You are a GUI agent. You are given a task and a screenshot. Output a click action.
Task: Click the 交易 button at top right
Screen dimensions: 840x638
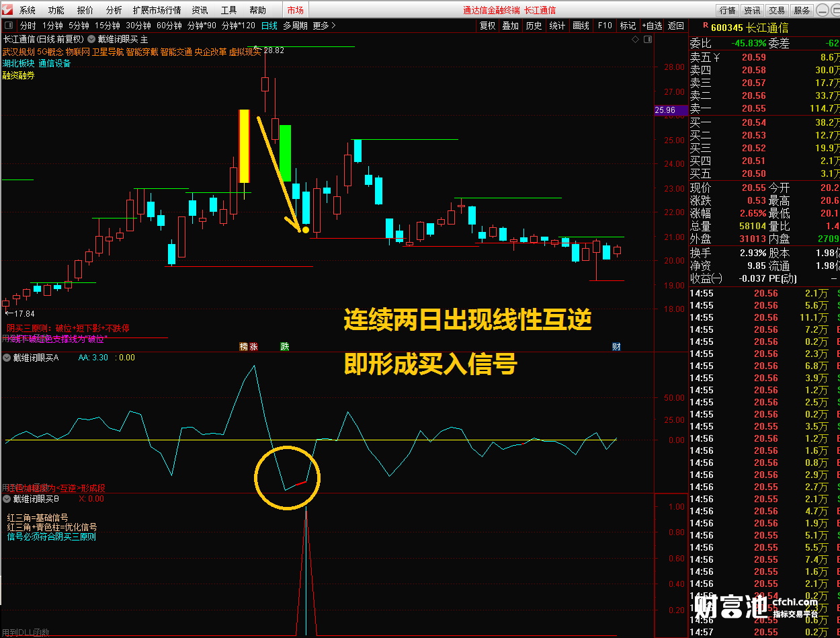point(777,10)
